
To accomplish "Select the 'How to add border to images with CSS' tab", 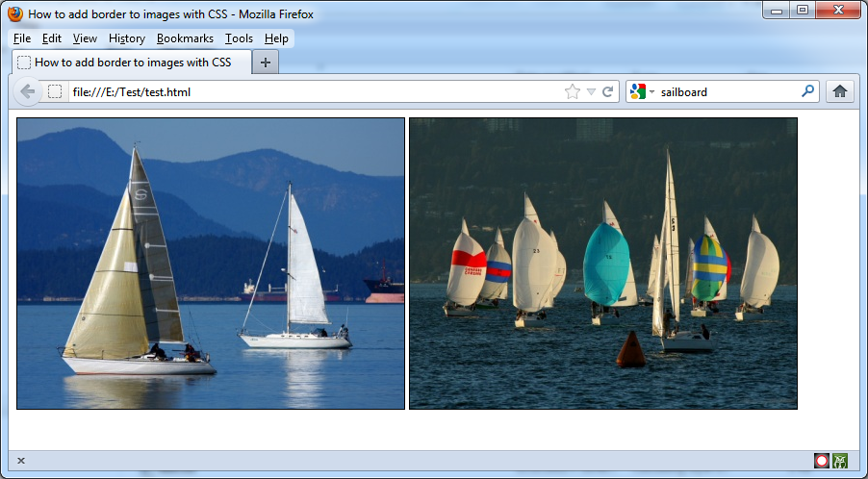I will 132,62.
